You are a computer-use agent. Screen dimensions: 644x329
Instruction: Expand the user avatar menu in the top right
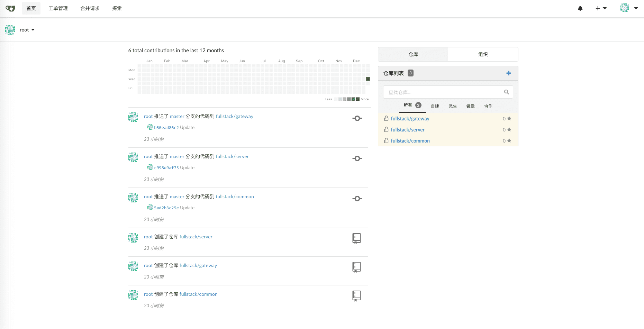629,8
